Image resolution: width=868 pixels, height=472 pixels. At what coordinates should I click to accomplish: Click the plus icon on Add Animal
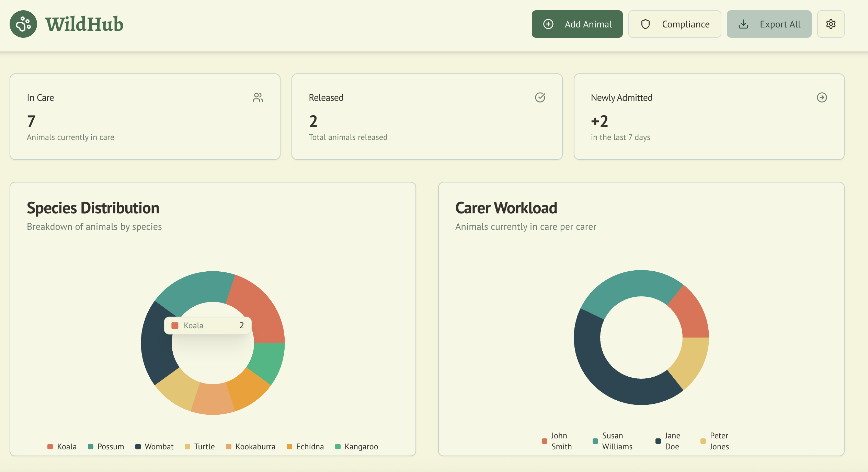pos(548,24)
